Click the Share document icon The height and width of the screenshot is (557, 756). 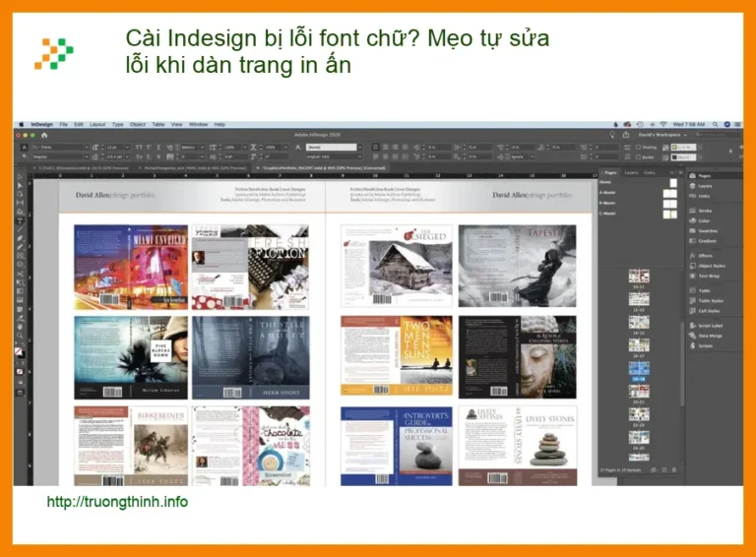click(626, 135)
